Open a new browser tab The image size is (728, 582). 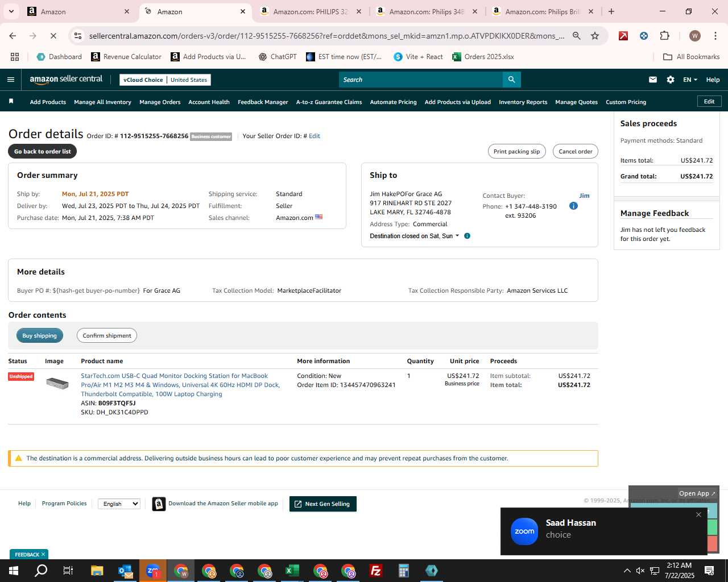point(611,11)
